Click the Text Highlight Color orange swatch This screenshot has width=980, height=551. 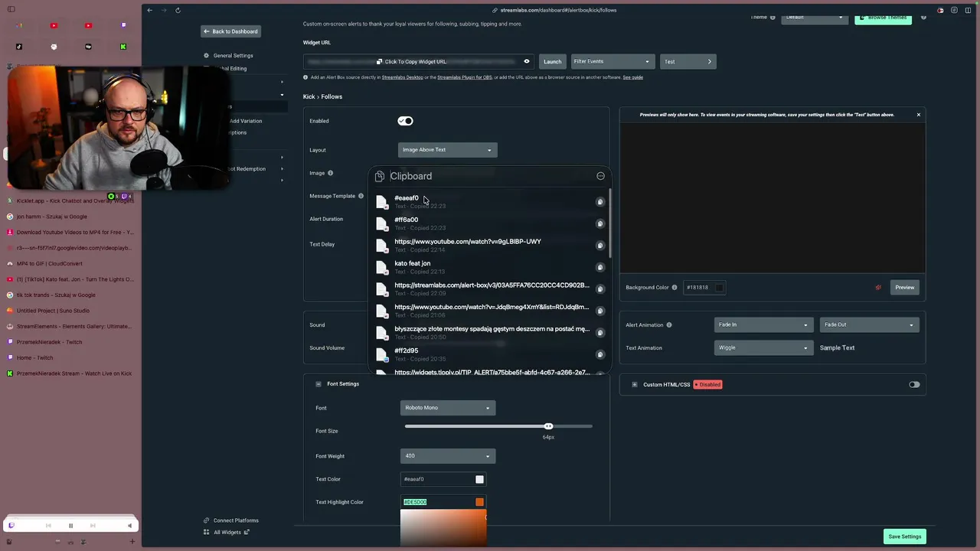point(479,502)
